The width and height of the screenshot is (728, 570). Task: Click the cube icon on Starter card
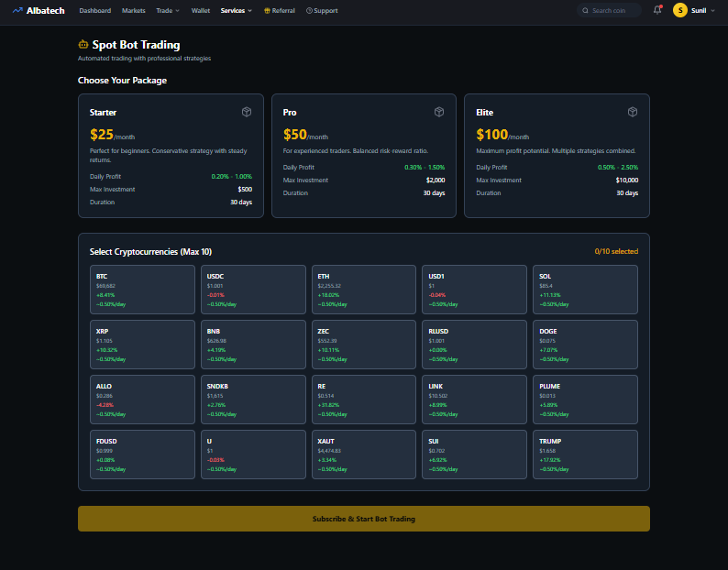247,112
